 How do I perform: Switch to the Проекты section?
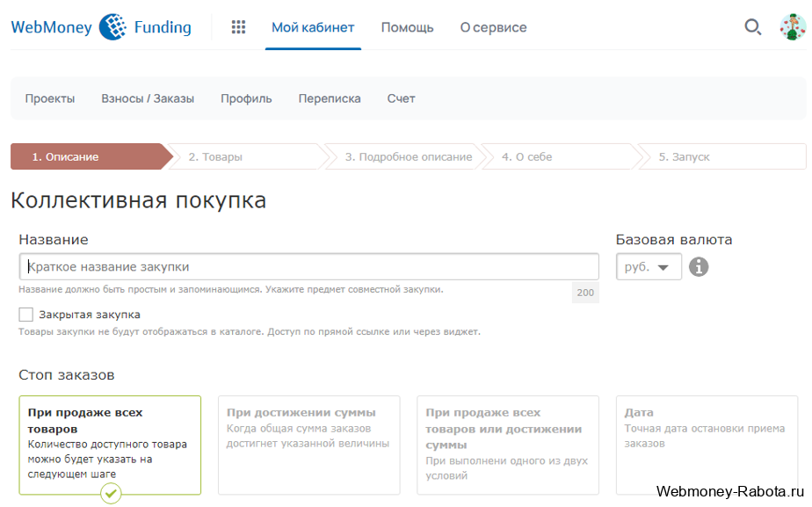pyautogui.click(x=50, y=98)
